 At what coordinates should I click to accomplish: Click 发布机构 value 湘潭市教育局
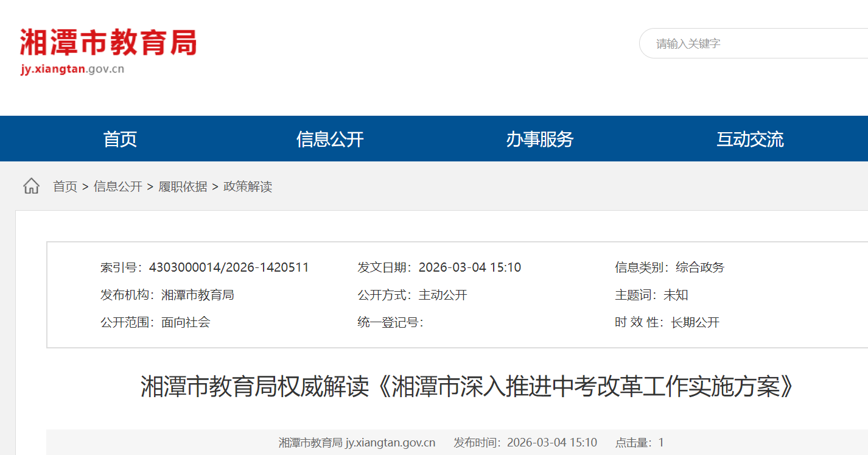coord(198,295)
